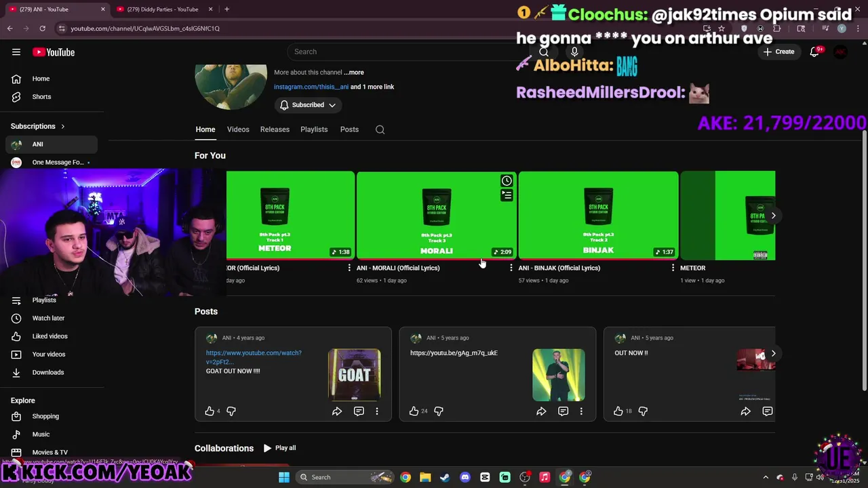Expand the Subscriptions section chevron
The width and height of the screenshot is (868, 488).
click(x=63, y=126)
